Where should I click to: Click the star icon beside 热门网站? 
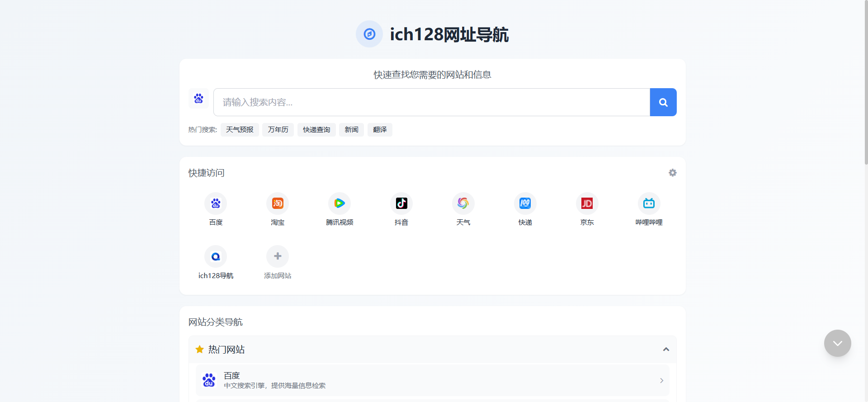(x=199, y=350)
